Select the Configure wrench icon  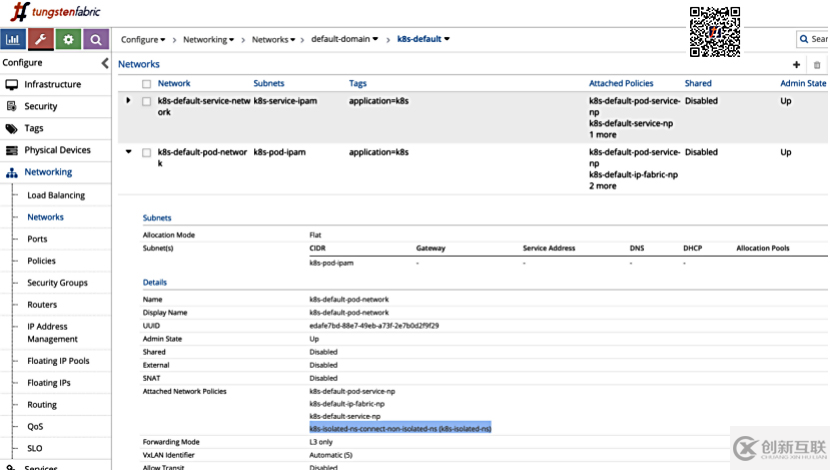(41, 40)
